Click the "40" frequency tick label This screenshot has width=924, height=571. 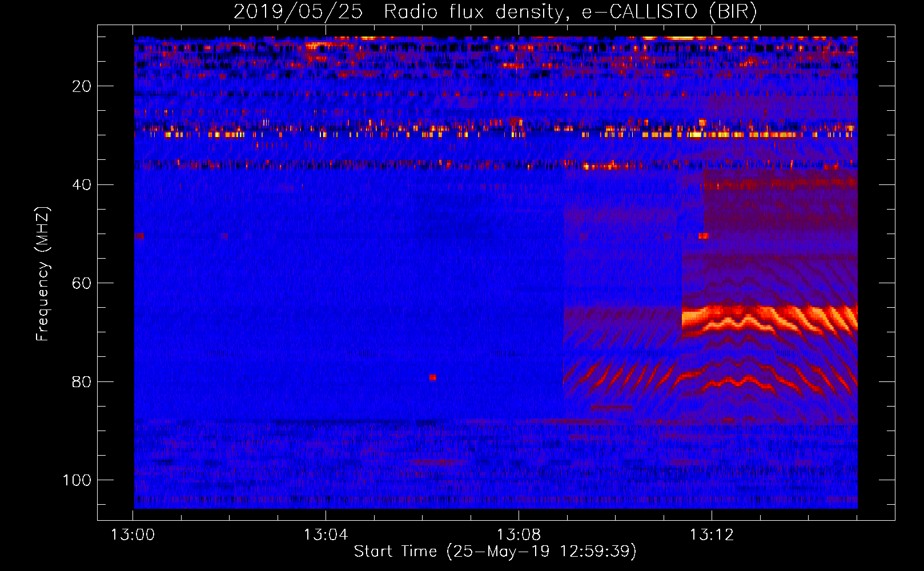82,185
